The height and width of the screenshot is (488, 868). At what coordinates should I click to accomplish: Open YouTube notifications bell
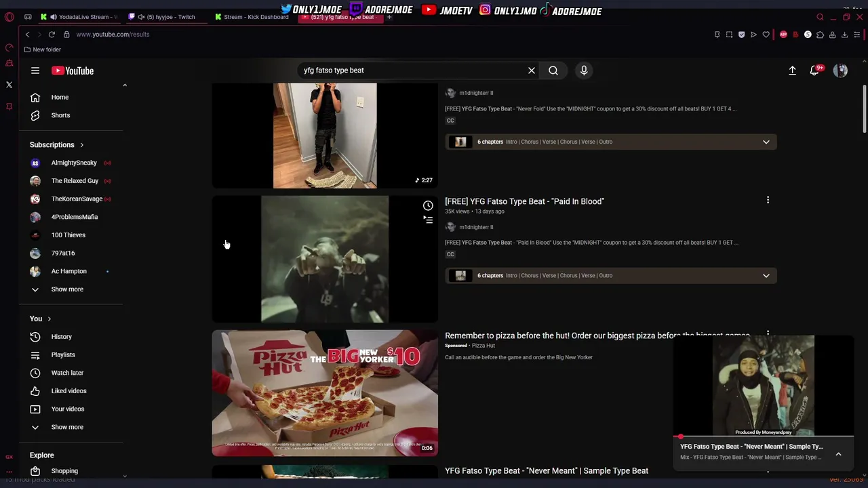[x=815, y=70]
